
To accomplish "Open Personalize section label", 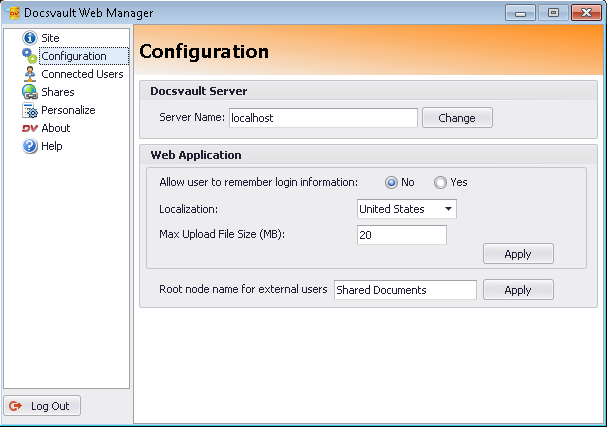I will point(68,110).
